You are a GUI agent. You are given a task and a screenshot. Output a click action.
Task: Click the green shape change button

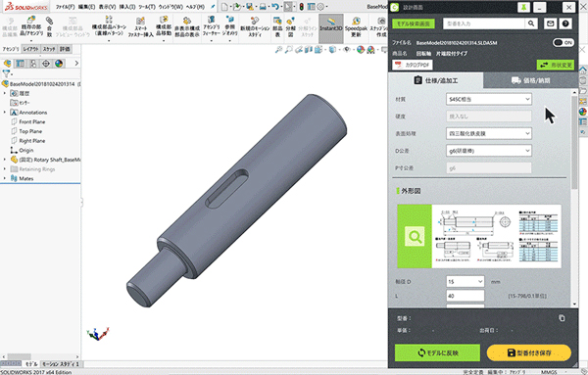556,65
